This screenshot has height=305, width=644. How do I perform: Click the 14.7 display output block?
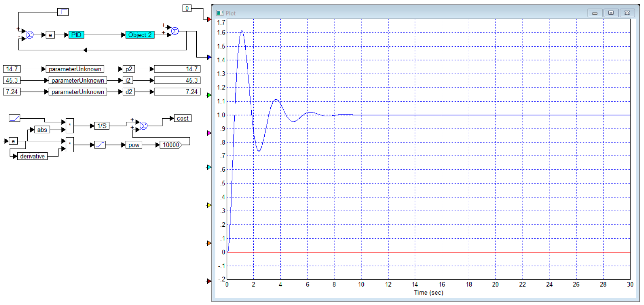[177, 69]
